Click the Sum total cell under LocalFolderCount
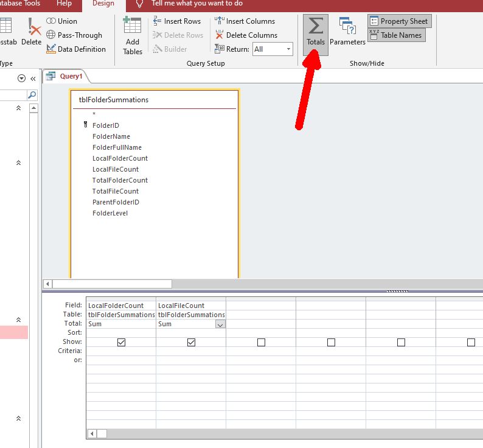The width and height of the screenshot is (483, 448). [x=121, y=324]
